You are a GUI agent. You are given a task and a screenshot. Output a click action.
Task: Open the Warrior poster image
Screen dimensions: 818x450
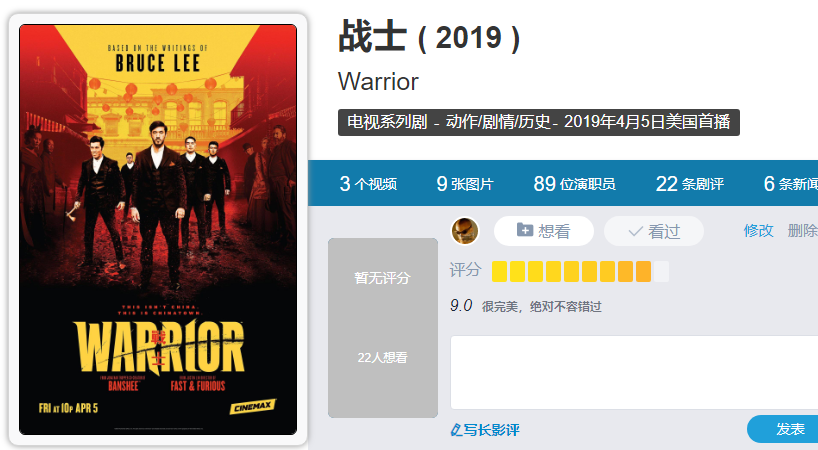click(158, 229)
